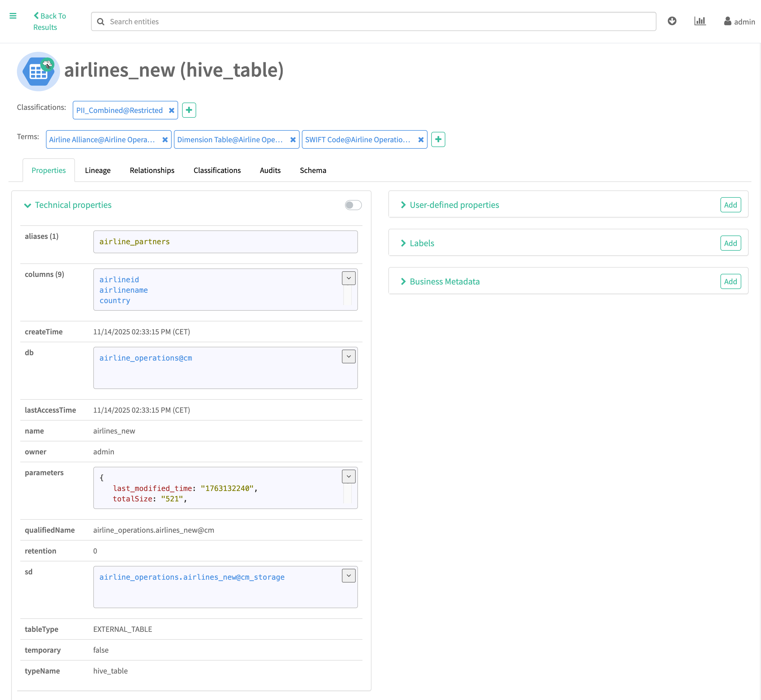Expand the columns list dropdown arrow
761x700 pixels.
pyautogui.click(x=348, y=278)
